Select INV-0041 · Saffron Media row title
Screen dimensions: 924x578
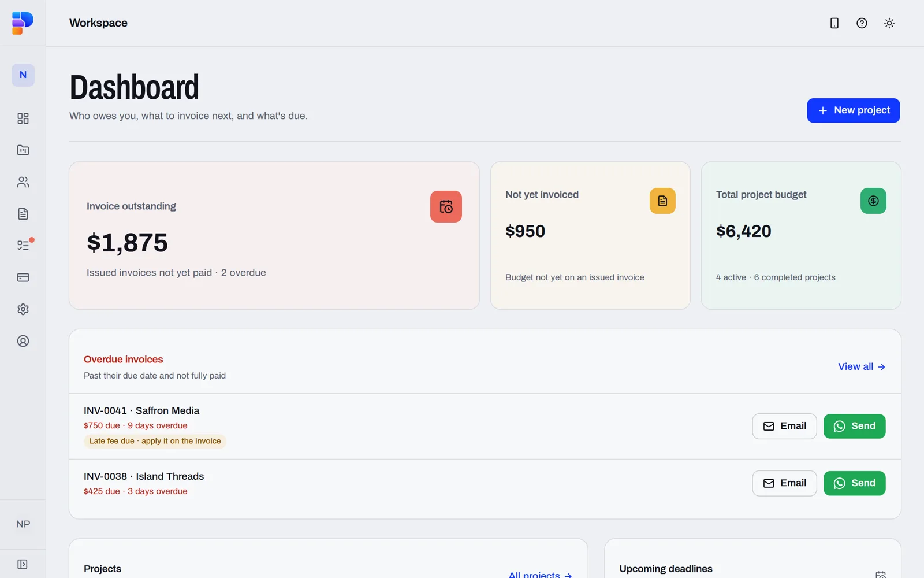(x=141, y=410)
